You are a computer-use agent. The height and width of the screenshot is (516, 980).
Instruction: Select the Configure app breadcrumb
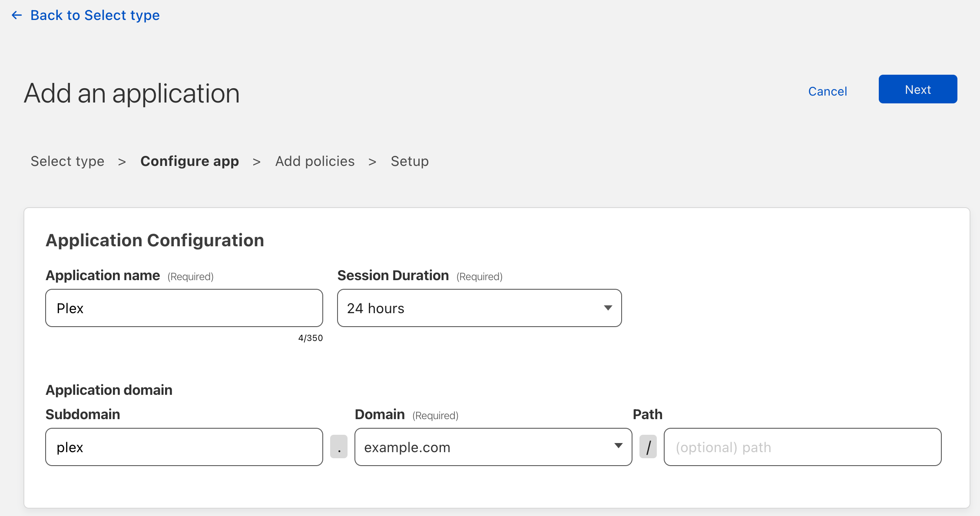coord(189,161)
